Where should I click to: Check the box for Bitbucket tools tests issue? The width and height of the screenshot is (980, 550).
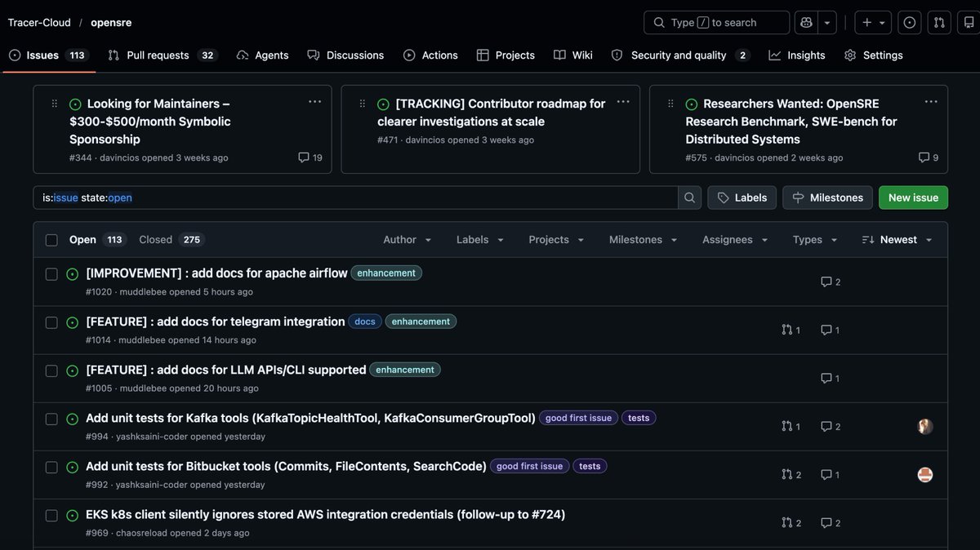pyautogui.click(x=51, y=467)
